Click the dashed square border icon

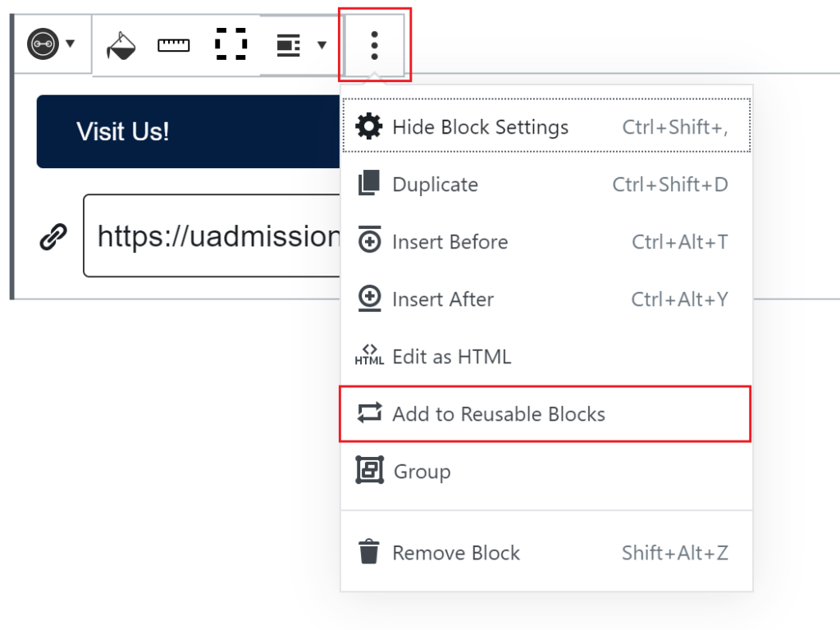[231, 44]
